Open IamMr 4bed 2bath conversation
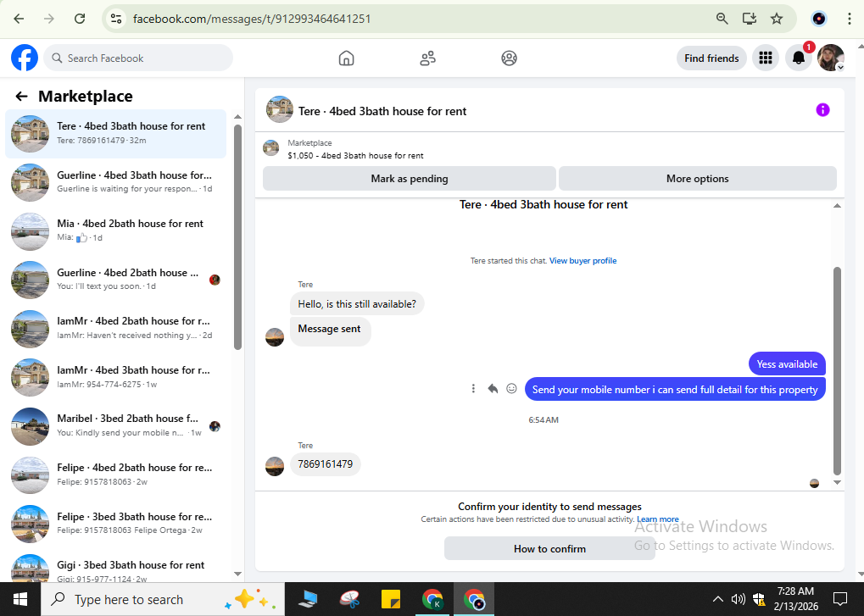The width and height of the screenshot is (864, 616). (x=115, y=329)
